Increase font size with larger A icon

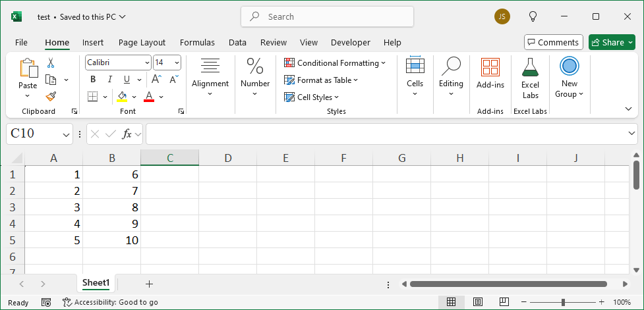point(156,79)
